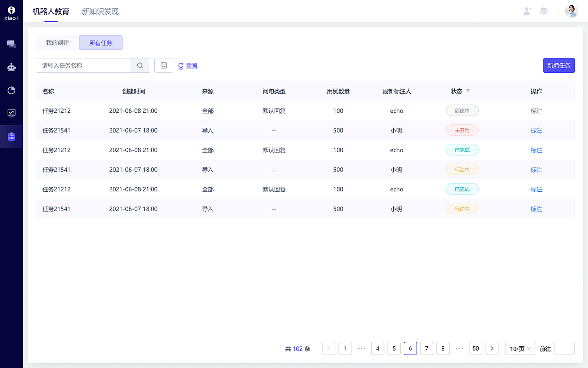
Task: Open the 10/页 page size dropdown
Action: pyautogui.click(x=520, y=348)
